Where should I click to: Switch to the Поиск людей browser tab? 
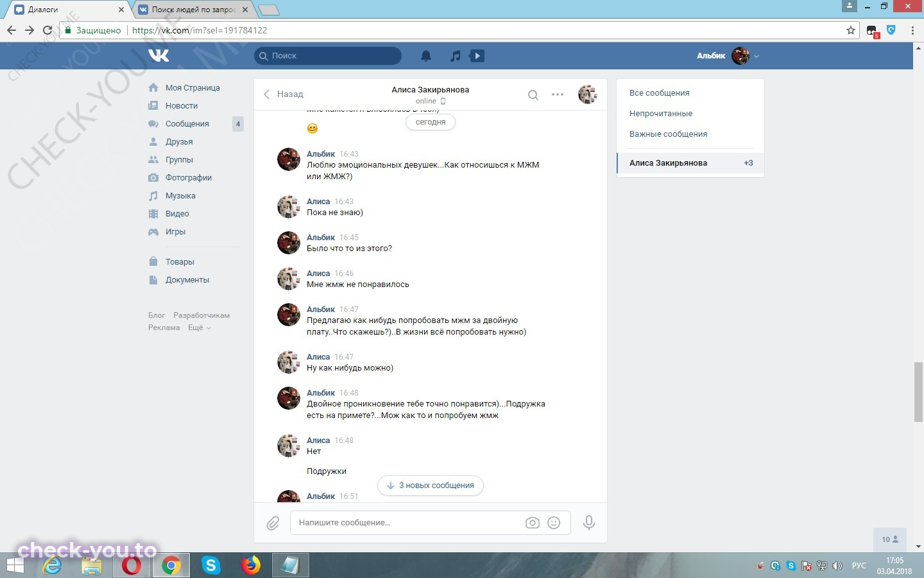coord(194,10)
